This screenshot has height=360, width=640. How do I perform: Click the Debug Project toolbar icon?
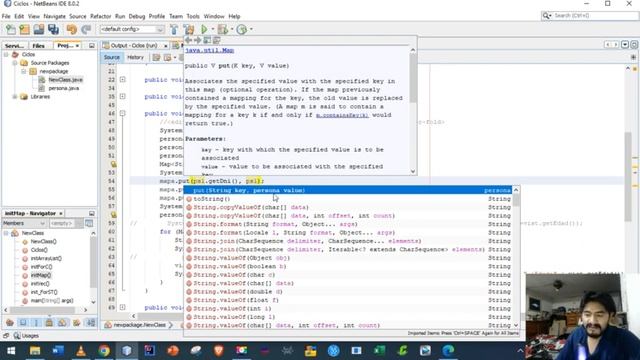point(223,29)
